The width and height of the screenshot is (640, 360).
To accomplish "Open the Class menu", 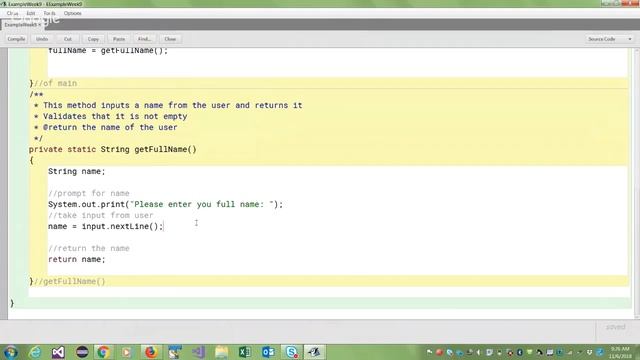I will click(x=12, y=13).
